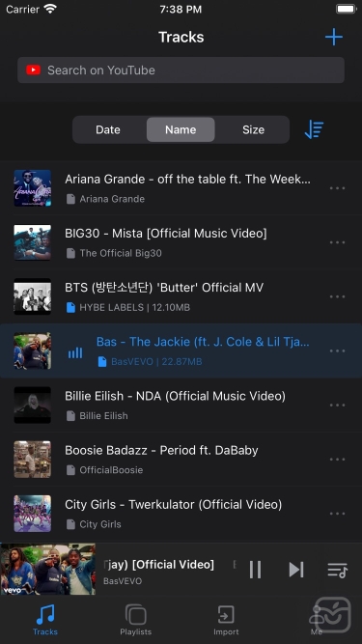Sort tracks by Size
The width and height of the screenshot is (362, 644).
coord(253,129)
